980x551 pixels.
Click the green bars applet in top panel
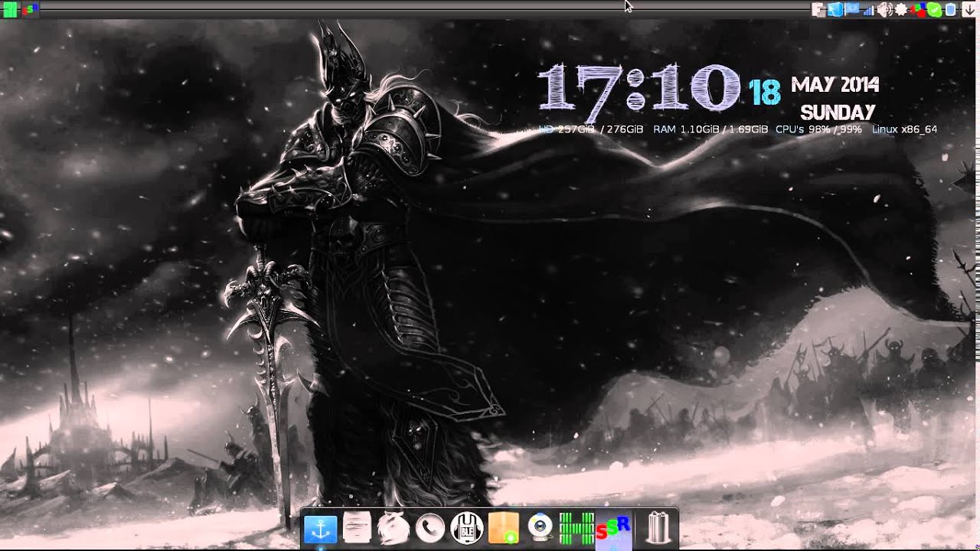[x=10, y=10]
